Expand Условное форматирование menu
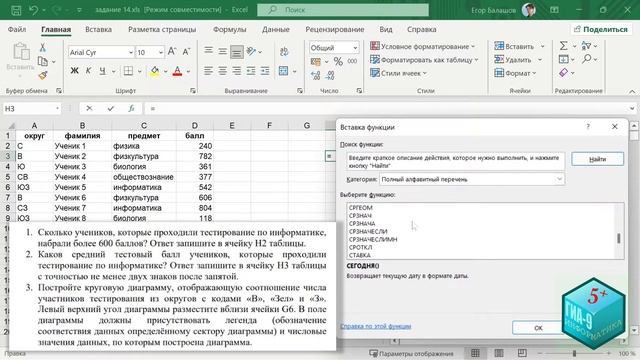This screenshot has width=640, height=360. (x=423, y=47)
